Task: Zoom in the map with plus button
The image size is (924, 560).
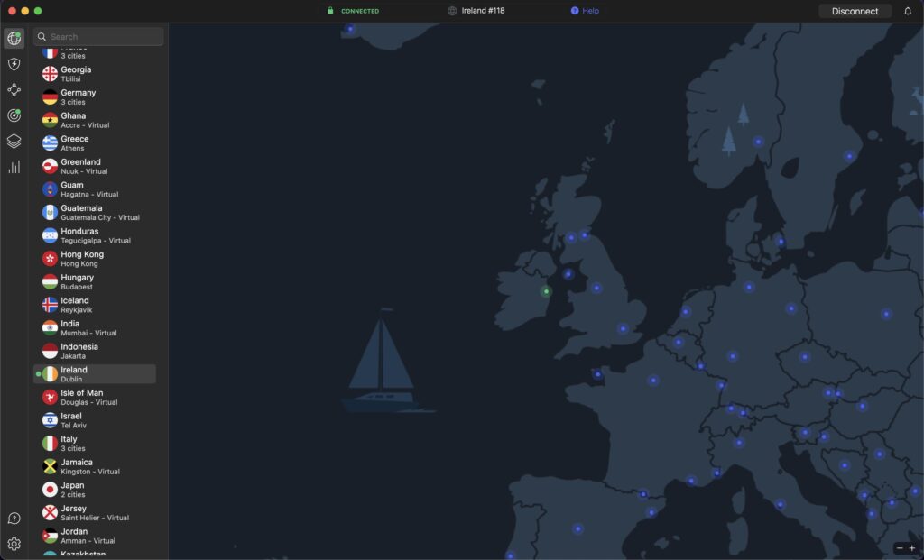Action: 912,548
